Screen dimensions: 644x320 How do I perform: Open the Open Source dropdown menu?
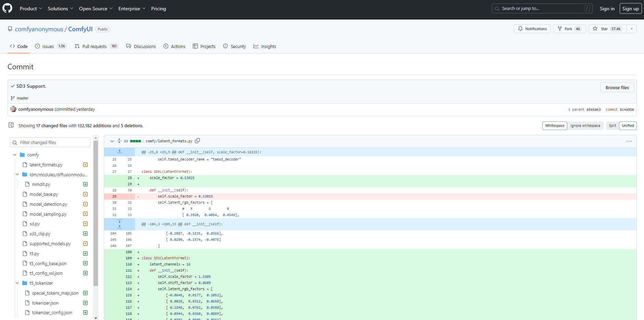coord(96,9)
